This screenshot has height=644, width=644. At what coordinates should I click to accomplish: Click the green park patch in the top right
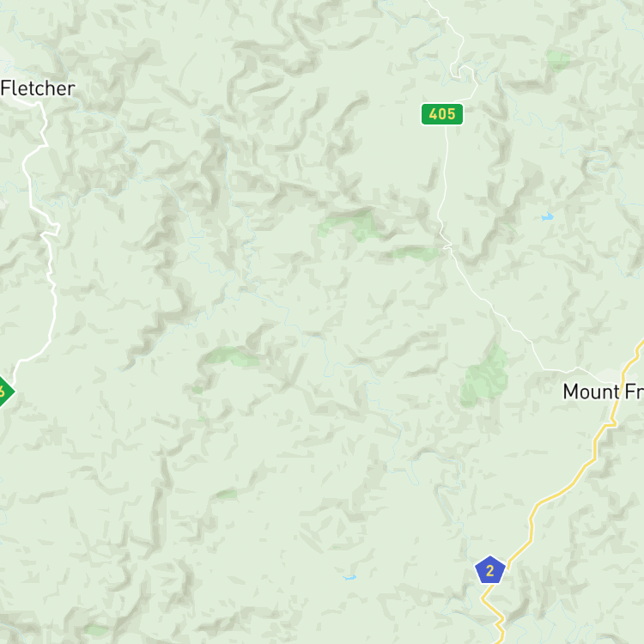[x=558, y=60]
